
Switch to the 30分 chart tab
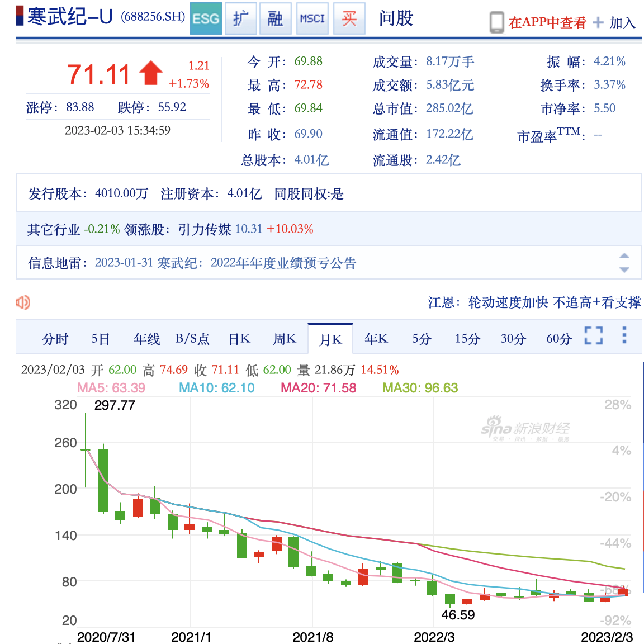(x=513, y=339)
